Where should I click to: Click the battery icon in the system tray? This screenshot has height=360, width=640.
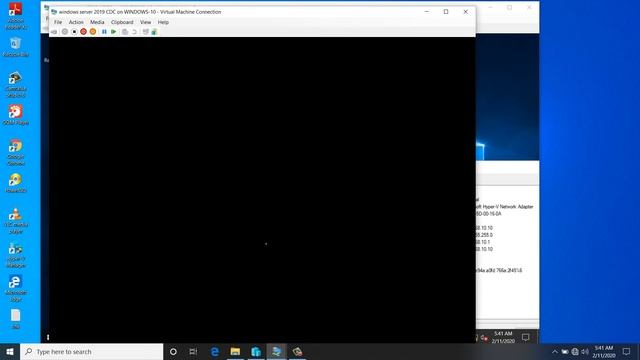click(x=565, y=351)
